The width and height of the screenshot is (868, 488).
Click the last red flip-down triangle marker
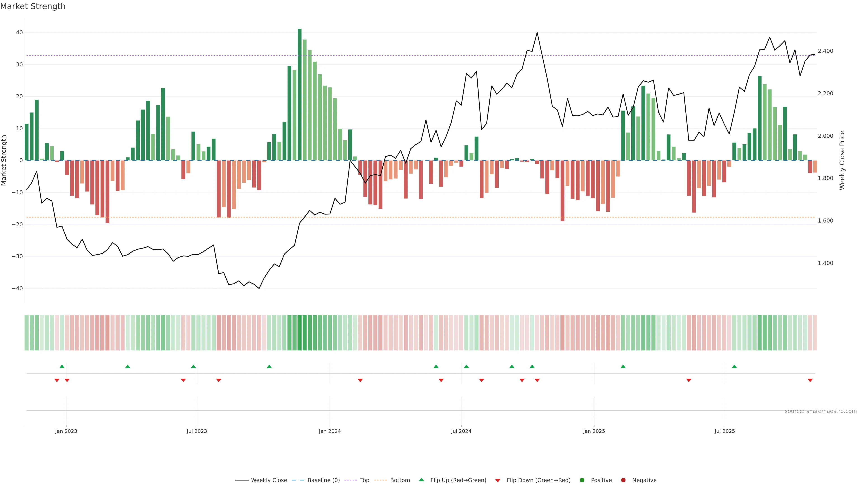[x=810, y=380]
